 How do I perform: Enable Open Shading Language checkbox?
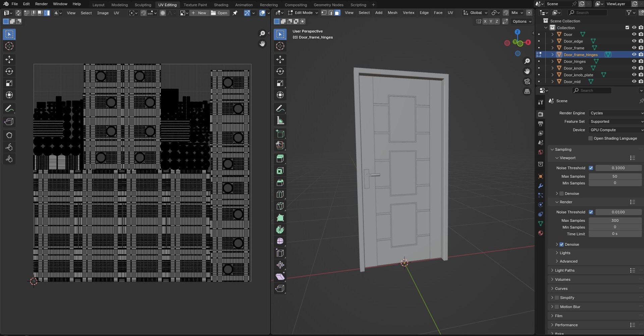[x=590, y=138]
